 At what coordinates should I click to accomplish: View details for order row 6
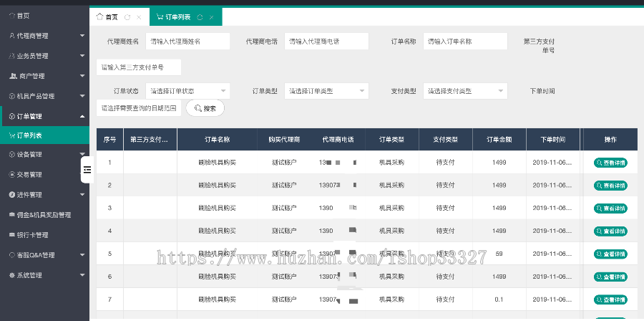click(x=610, y=277)
